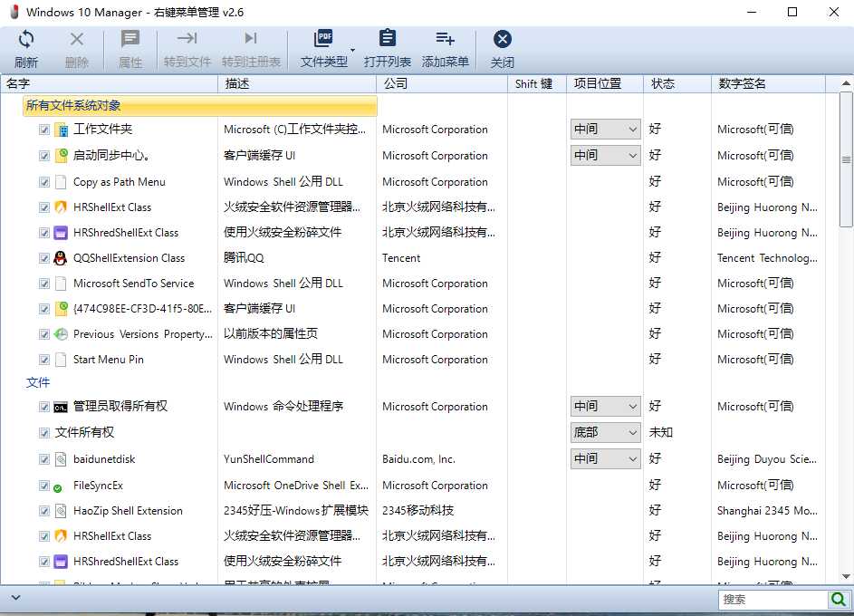Uncheck the baidunetdisk checkbox

pos(44,459)
